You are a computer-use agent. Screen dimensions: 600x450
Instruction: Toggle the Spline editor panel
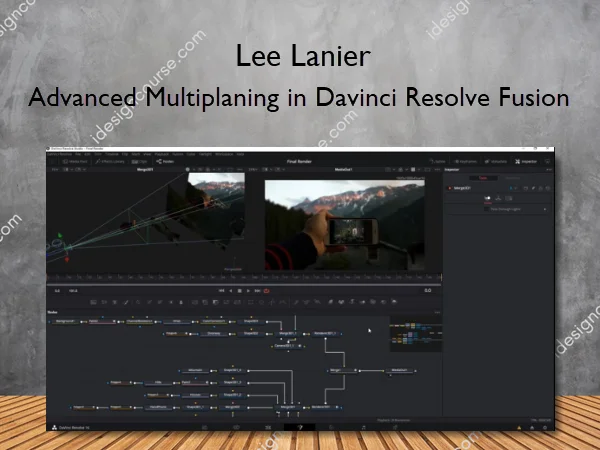[437, 161]
